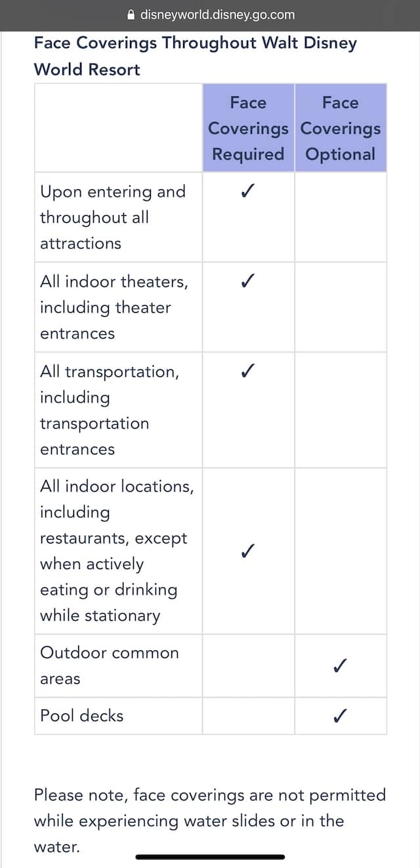The width and height of the screenshot is (420, 868).
Task: Tap 'All indoor locations' row text
Action: tap(117, 551)
